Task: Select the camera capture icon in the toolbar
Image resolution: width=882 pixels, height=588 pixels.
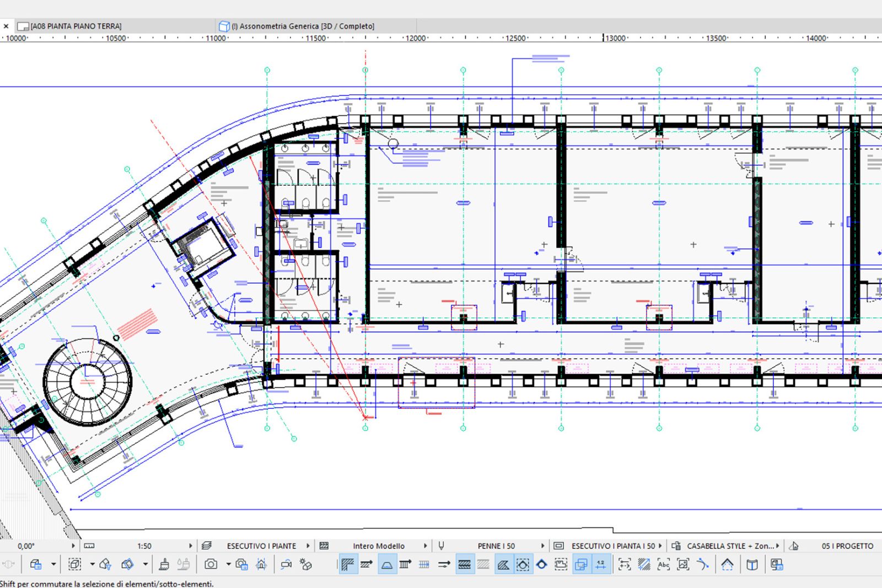Action: click(210, 564)
